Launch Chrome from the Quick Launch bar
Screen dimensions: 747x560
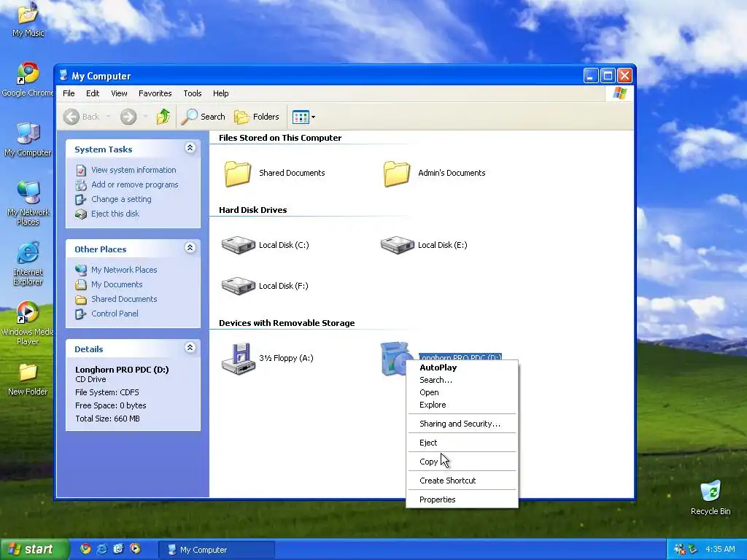(x=85, y=549)
